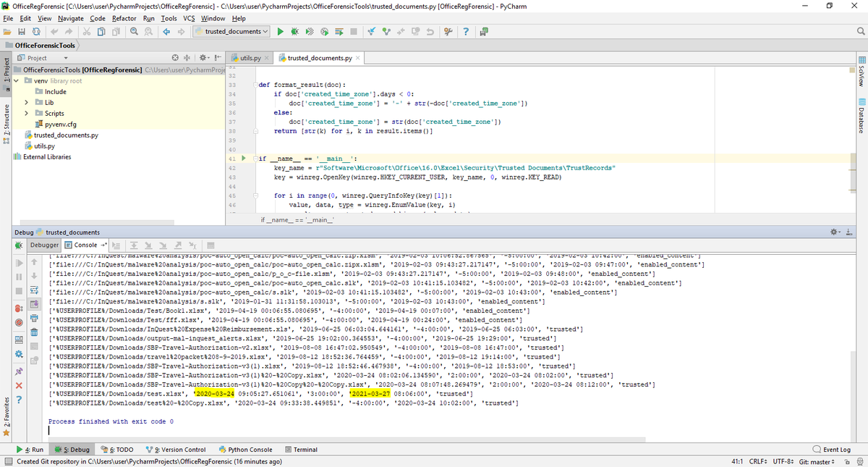The height and width of the screenshot is (467, 868).
Task: Select trusted_documents.py in project tree
Action: pyautogui.click(x=66, y=135)
